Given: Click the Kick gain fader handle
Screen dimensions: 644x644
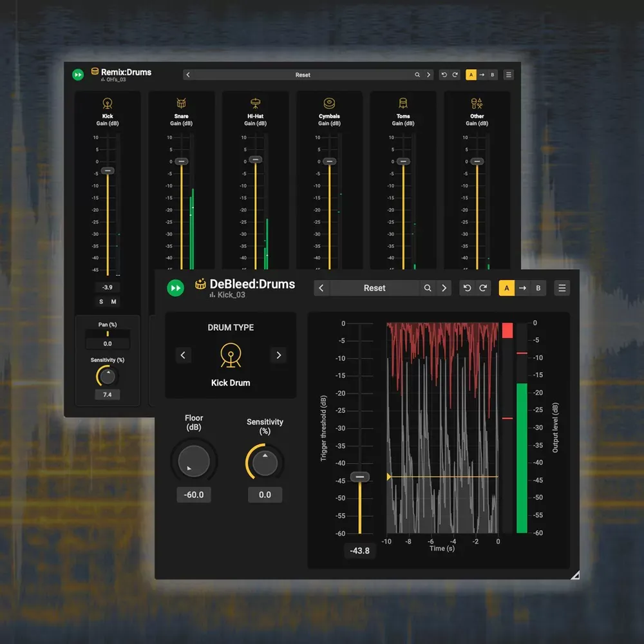Looking at the screenshot, I should click(108, 171).
